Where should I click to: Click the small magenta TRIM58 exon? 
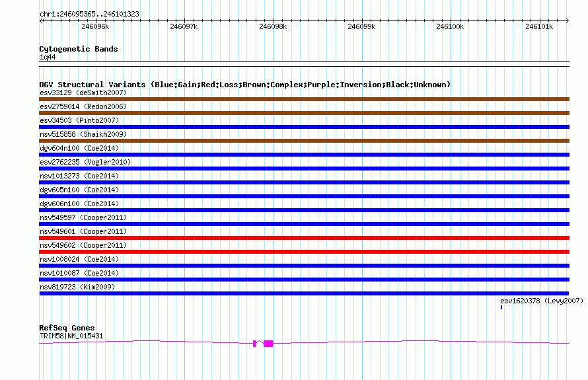point(254,344)
